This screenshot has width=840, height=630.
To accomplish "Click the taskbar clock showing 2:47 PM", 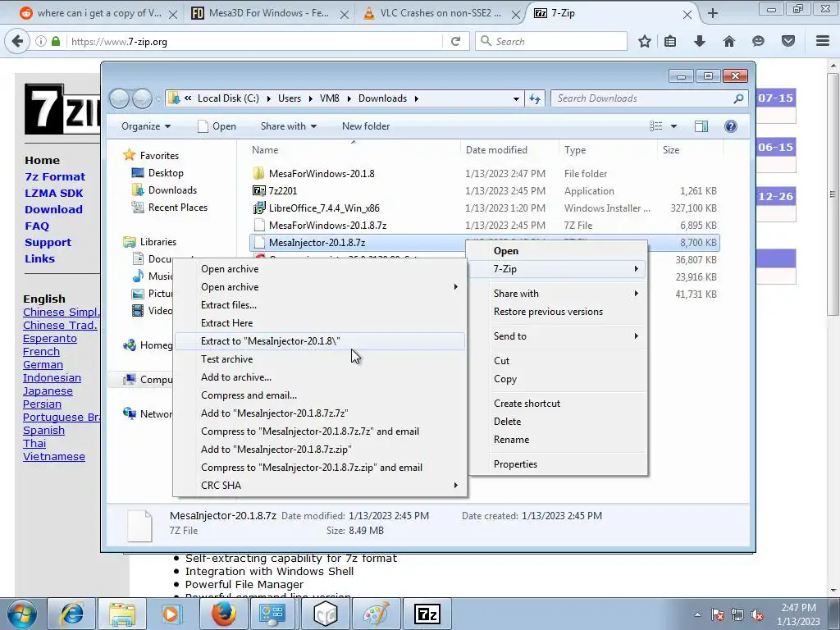I will 798,614.
